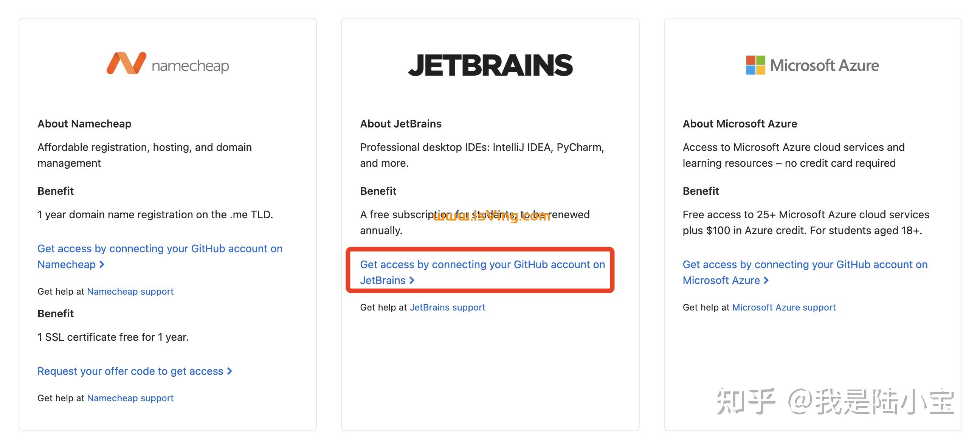980x441 pixels.
Task: Click the chevron after "JetBrains" access link
Action: click(x=413, y=280)
